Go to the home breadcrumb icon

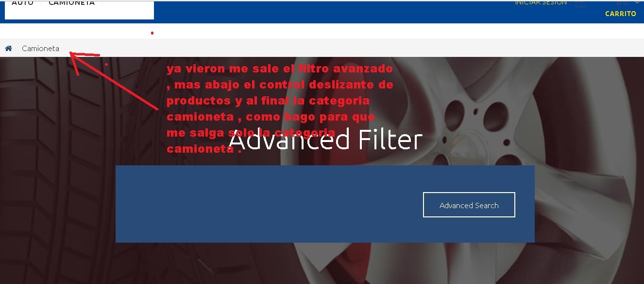8,48
